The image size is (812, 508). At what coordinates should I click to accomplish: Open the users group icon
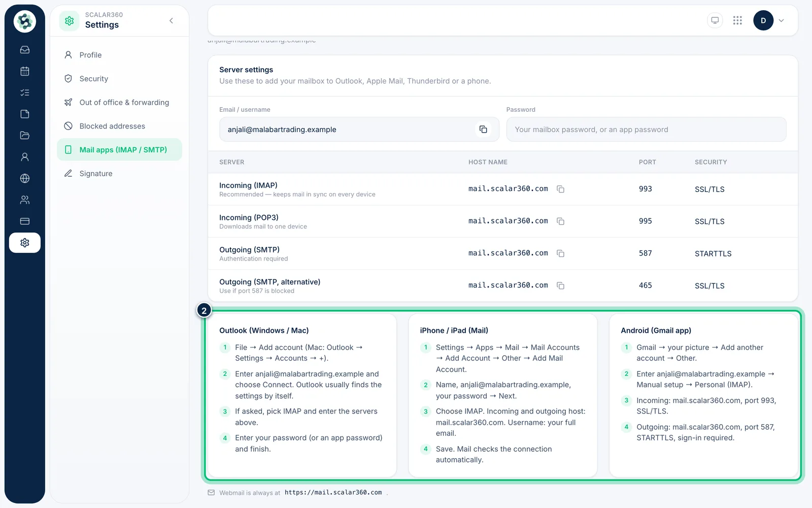24,200
